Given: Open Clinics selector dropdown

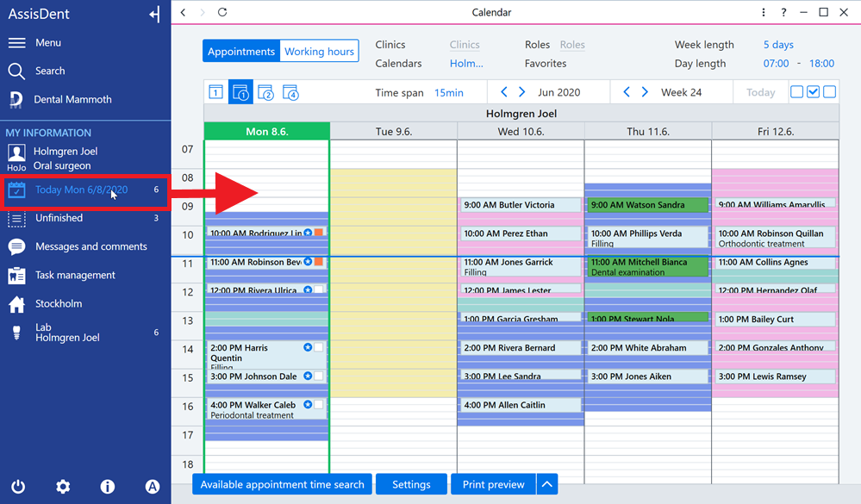Looking at the screenshot, I should point(465,45).
